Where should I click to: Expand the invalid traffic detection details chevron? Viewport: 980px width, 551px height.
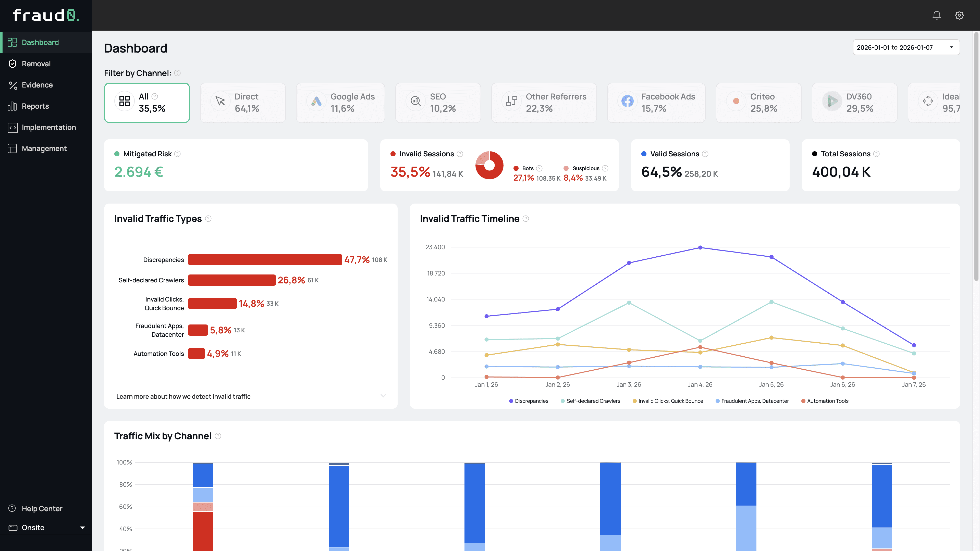point(383,396)
